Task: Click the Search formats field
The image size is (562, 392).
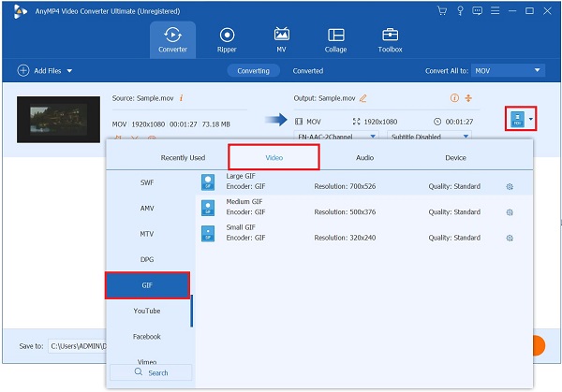Action: pos(151,372)
